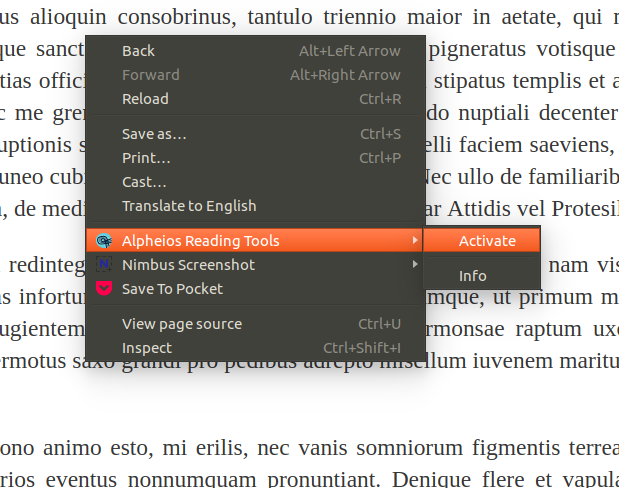Click the Save To Pocket icon

click(x=104, y=288)
